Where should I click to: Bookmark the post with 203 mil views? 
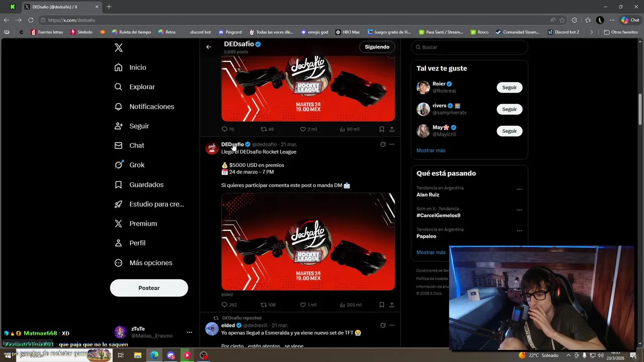coord(381,305)
